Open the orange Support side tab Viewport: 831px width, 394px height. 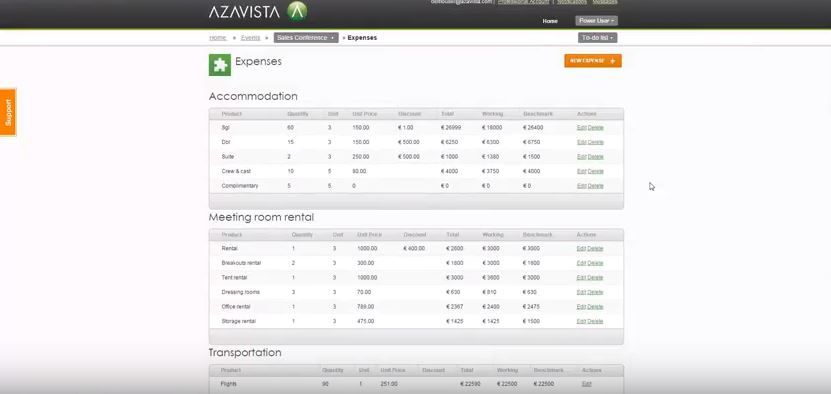pos(8,112)
